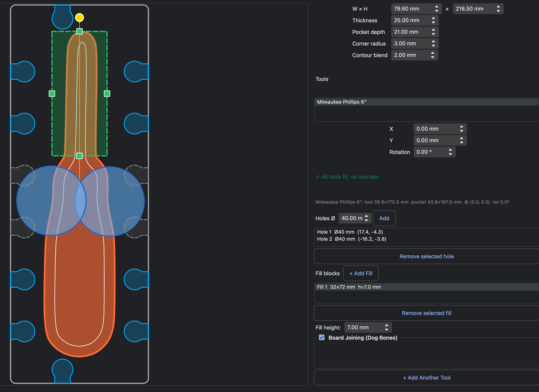This screenshot has width=539, height=392.
Task: Click Remove selected hole button
Action: tap(426, 256)
